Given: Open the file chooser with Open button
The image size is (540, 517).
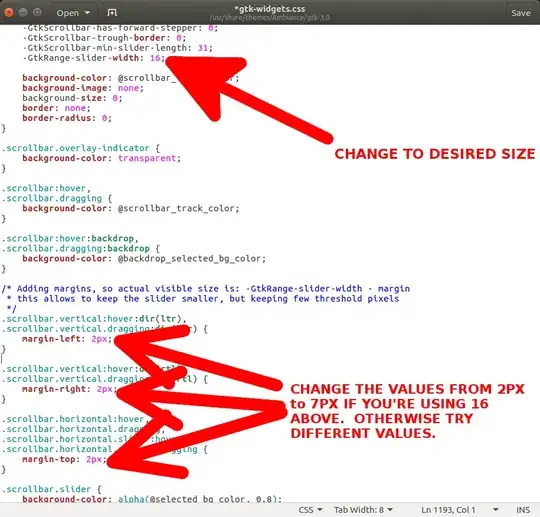Looking at the screenshot, I should (x=68, y=13).
